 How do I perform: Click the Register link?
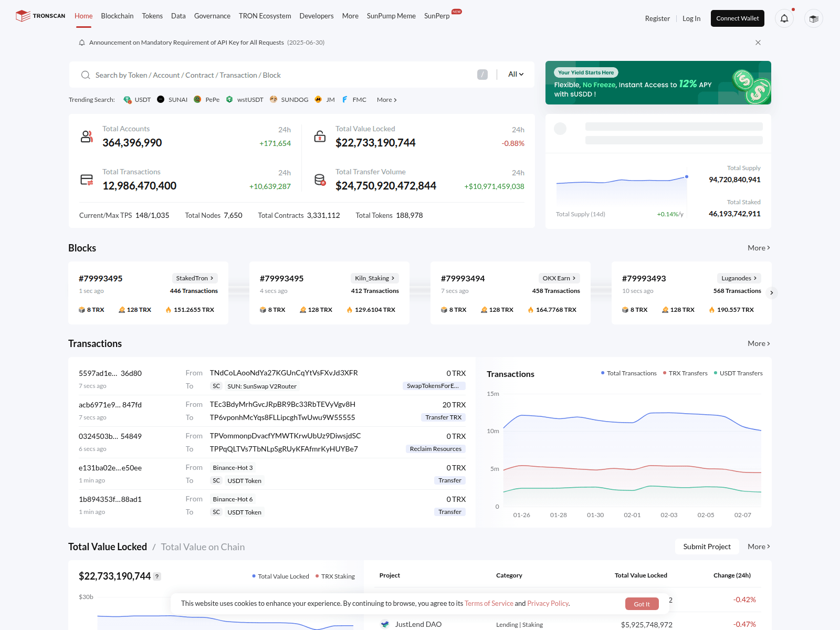657,18
